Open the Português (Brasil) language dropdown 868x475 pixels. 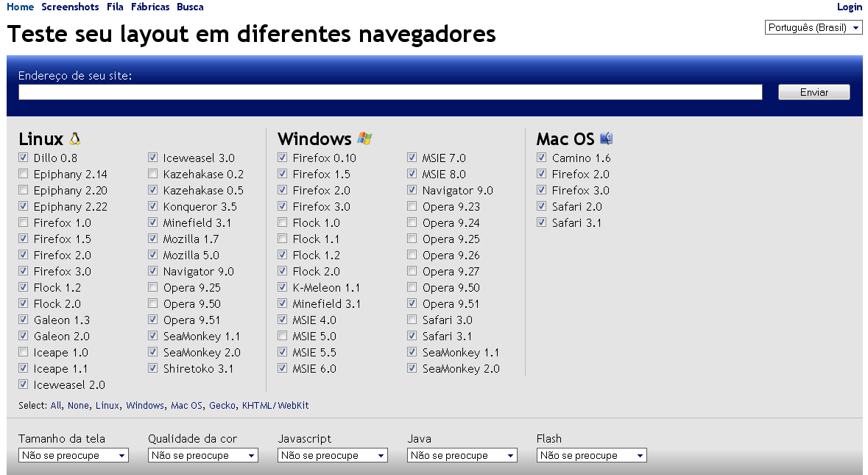pos(814,28)
